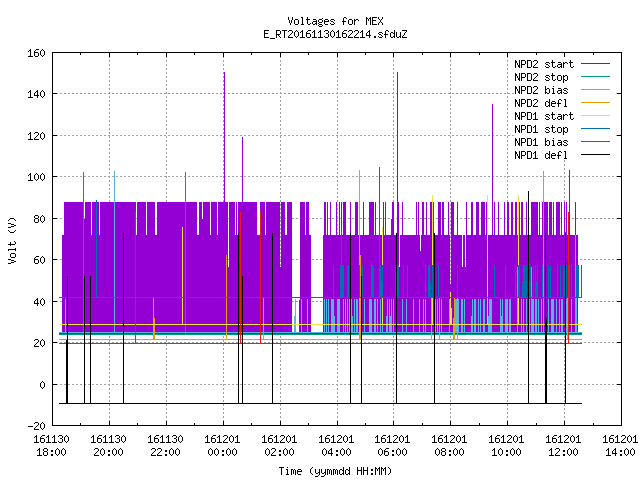Click the 'NPD1 stop' legend label
The width and height of the screenshot is (640, 480).
point(541,129)
